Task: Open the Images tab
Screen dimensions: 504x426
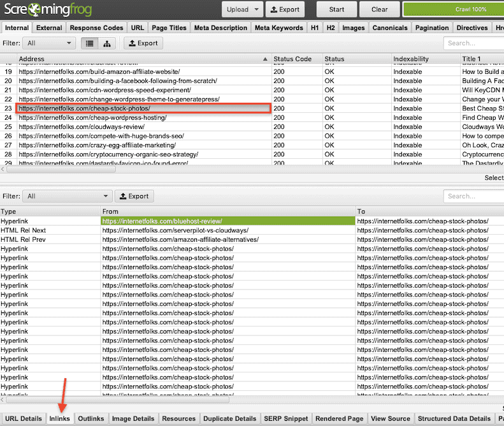Action: point(354,27)
